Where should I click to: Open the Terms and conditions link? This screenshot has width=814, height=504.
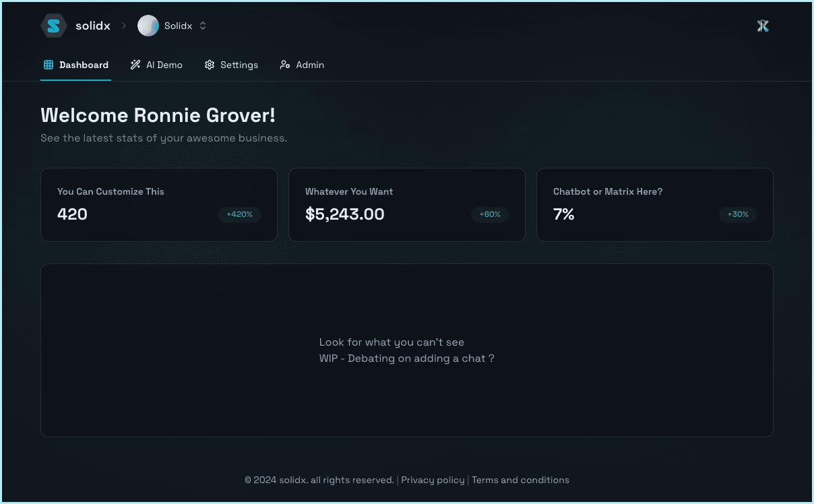(x=520, y=480)
